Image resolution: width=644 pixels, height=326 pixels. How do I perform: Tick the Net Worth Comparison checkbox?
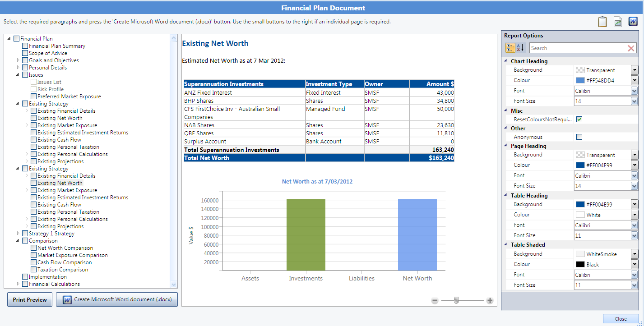coord(34,248)
